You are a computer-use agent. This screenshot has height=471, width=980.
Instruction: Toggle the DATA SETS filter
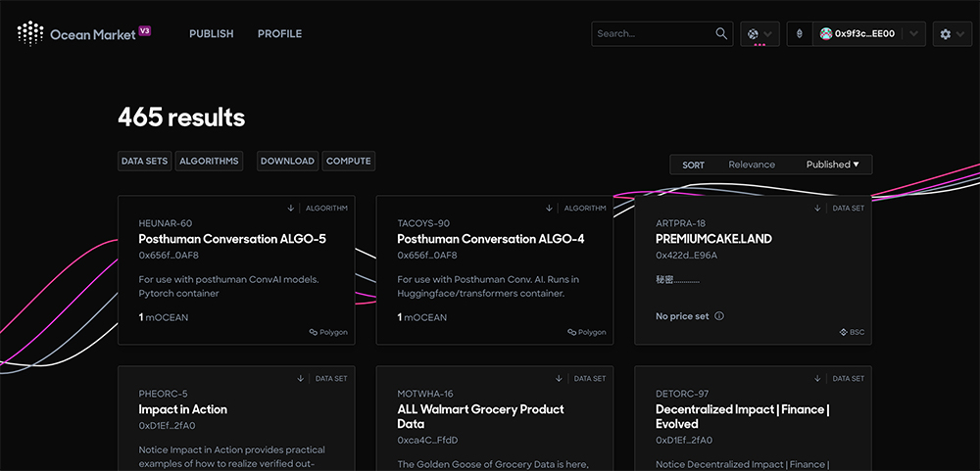(144, 161)
